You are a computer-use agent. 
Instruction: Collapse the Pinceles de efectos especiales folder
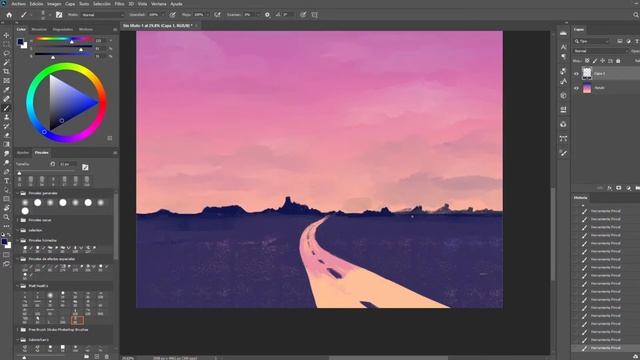coord(18,259)
